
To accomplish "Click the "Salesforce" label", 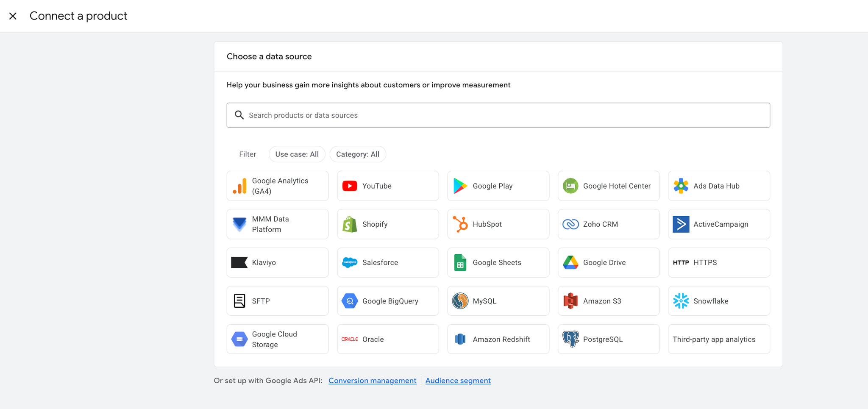I will click(x=380, y=263).
